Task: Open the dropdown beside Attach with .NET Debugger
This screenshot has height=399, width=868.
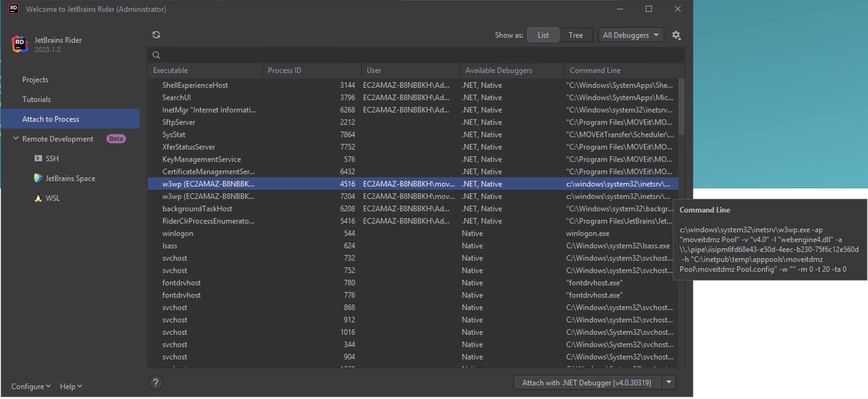Action: 669,382
